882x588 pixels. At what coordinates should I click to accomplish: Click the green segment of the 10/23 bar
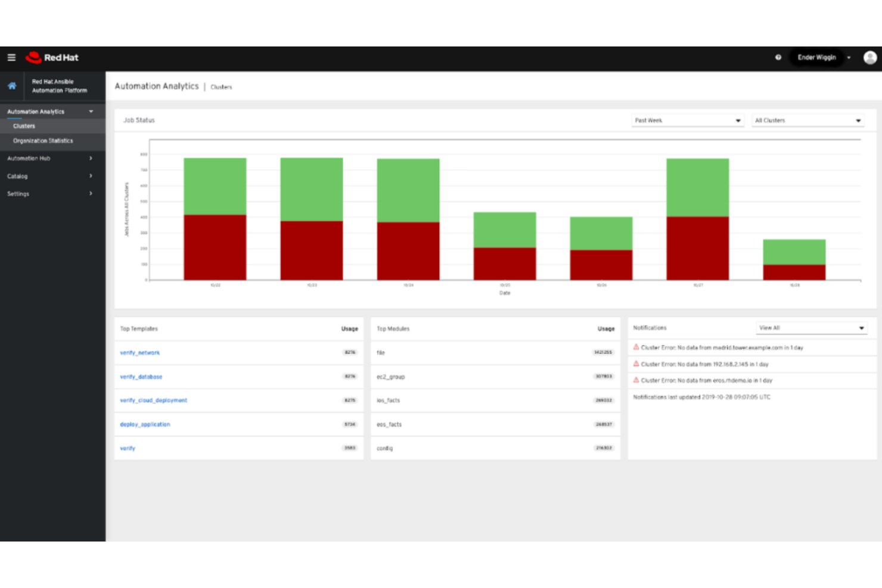(312, 189)
